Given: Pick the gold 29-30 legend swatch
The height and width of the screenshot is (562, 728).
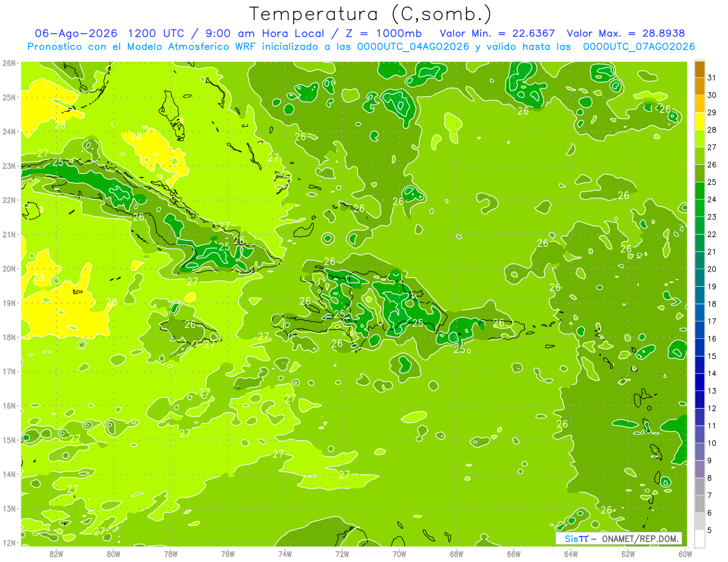Looking at the screenshot, I should [699, 104].
